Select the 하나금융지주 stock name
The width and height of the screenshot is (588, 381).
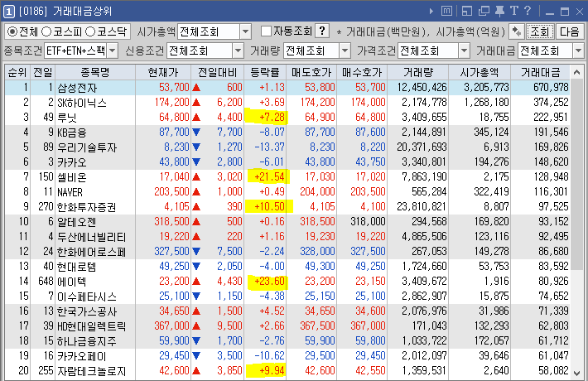87,341
